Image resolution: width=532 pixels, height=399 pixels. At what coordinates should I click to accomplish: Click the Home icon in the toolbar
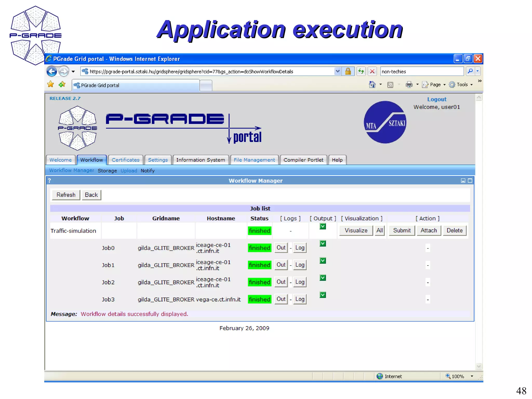(373, 84)
